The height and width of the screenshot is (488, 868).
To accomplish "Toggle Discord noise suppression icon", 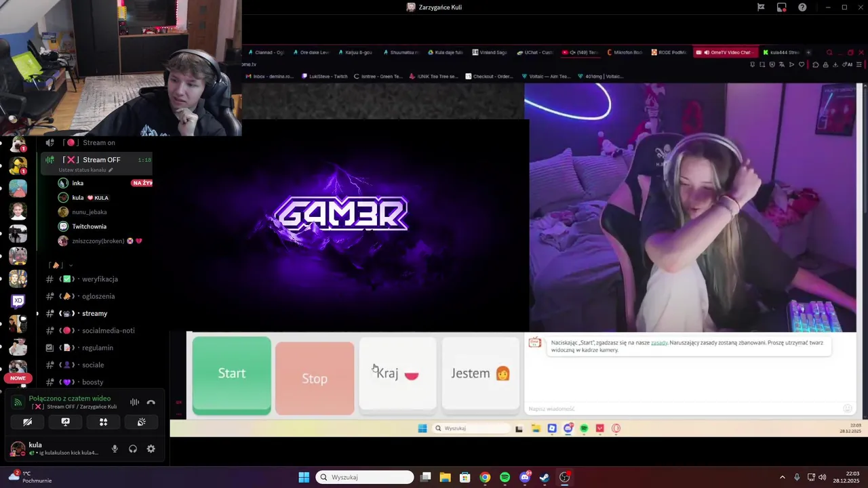I will [134, 402].
